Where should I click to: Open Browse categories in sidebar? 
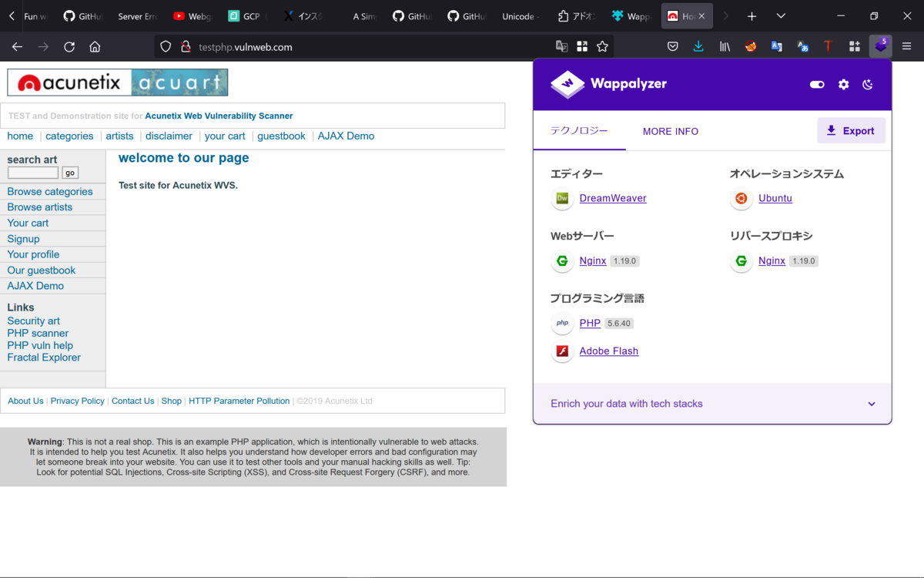[50, 192]
